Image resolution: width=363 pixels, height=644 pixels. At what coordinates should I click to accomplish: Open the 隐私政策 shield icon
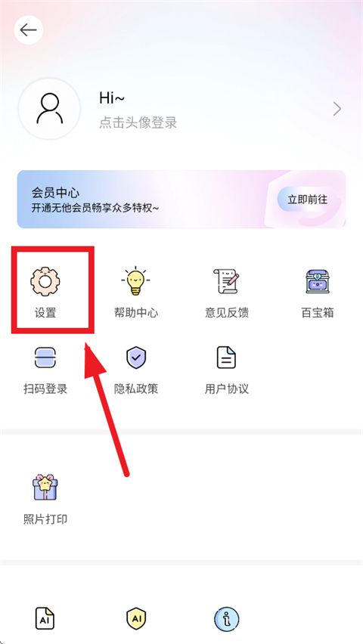135,357
